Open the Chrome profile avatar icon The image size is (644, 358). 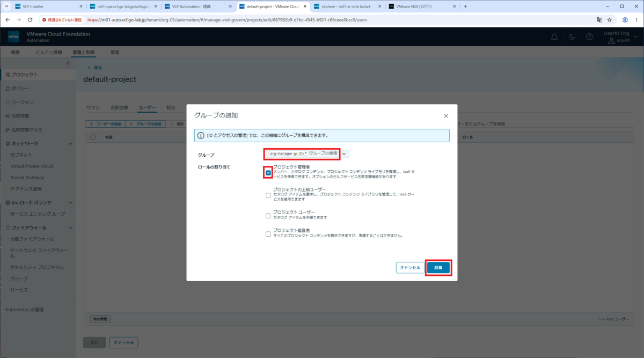point(625,19)
